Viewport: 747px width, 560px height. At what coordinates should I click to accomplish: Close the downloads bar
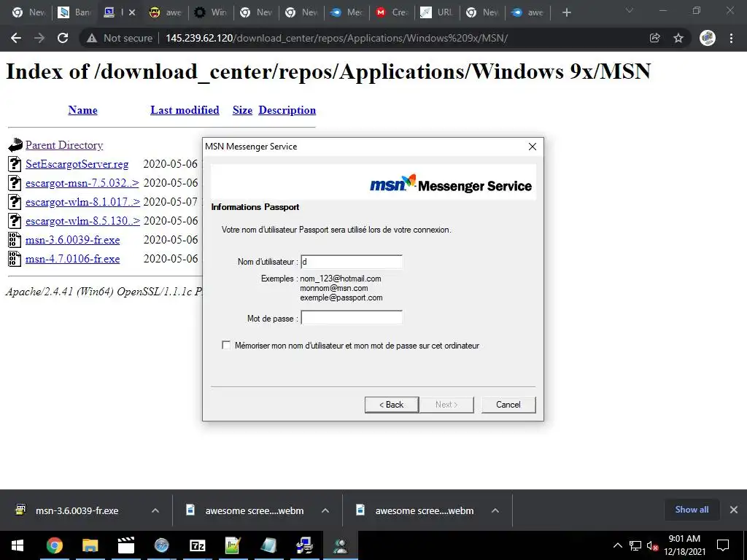coord(734,510)
